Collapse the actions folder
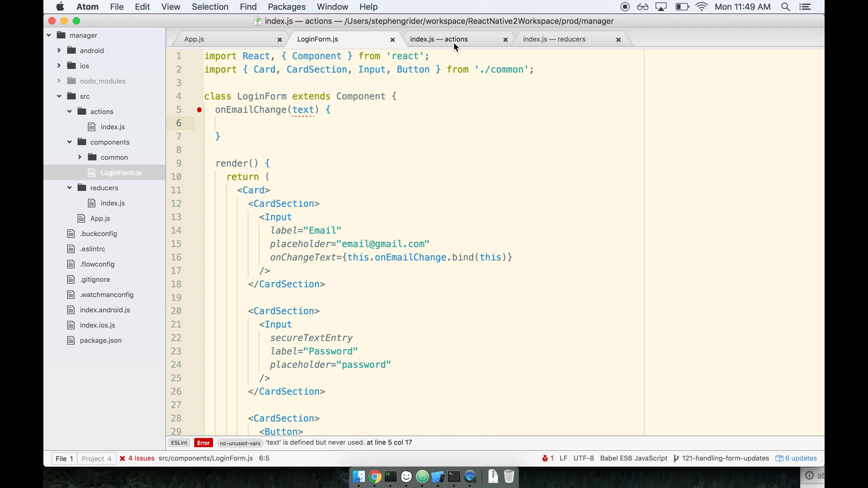 70,112
